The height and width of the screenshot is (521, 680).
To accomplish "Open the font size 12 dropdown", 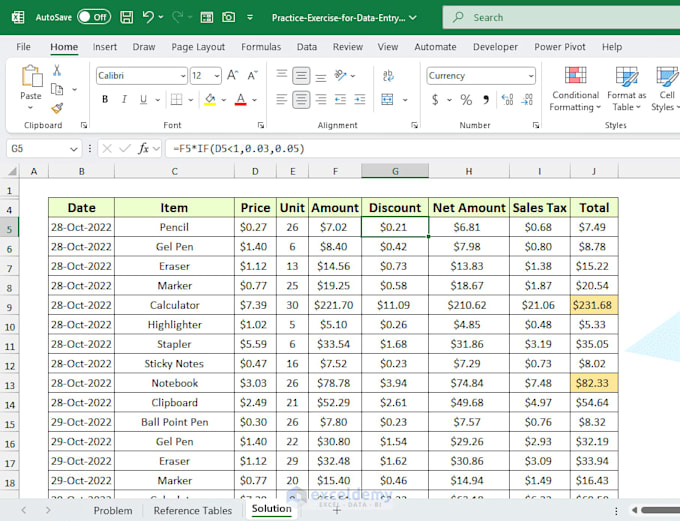I will pyautogui.click(x=217, y=76).
